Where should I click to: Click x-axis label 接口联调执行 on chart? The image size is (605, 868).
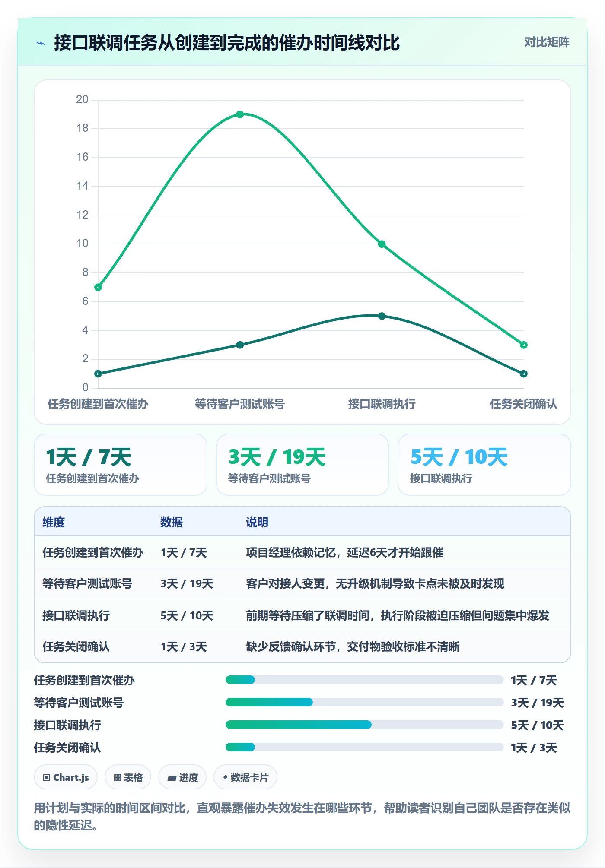(382, 404)
